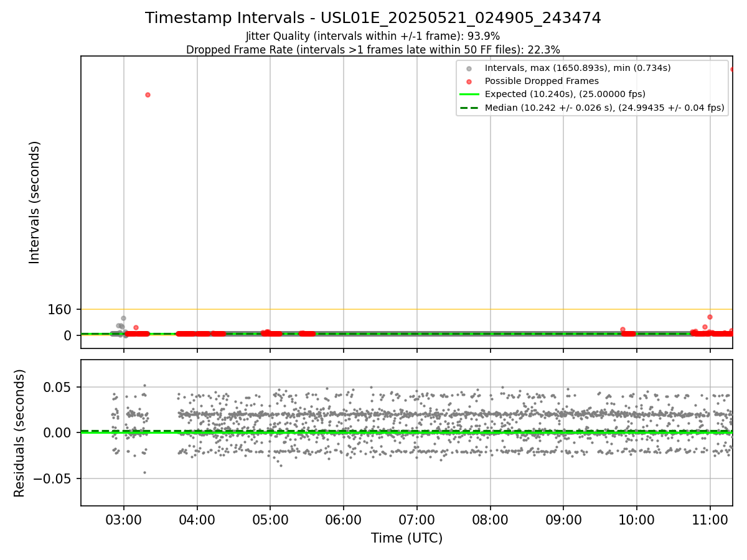Click the Jitter Quality 93.9% subtitle
Screen dimensions: 747x560
point(373,37)
